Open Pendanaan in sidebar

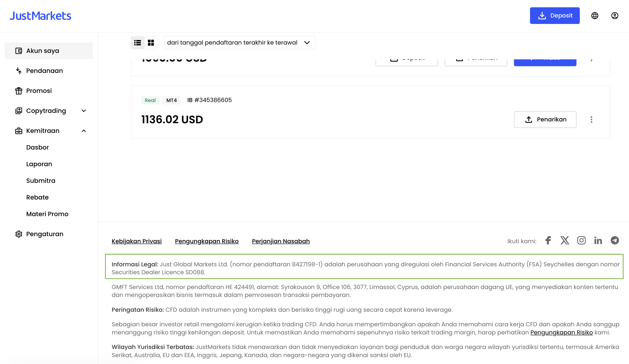click(x=49, y=71)
